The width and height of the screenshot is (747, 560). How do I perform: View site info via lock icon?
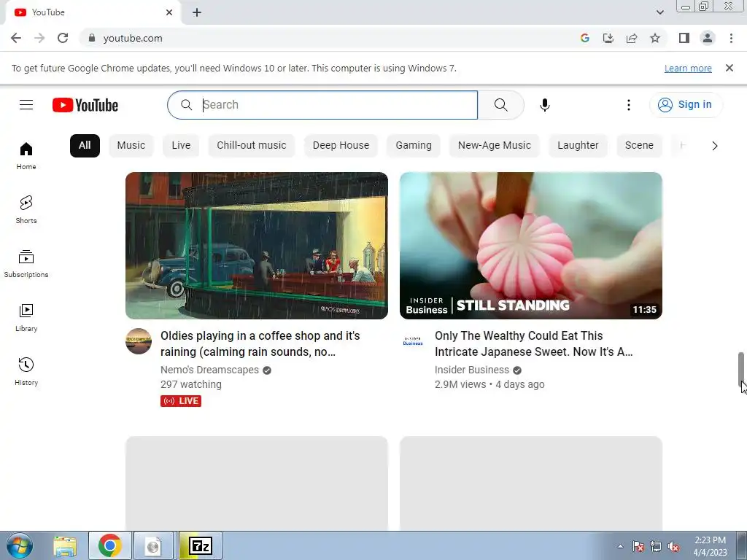pos(92,38)
